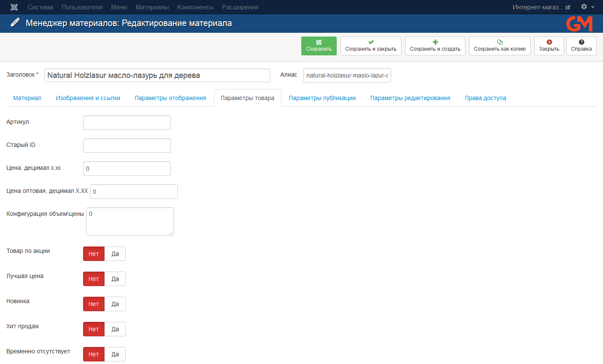This screenshot has height=364, width=603.
Task: Click Сохранить как копию button
Action: pos(500,46)
